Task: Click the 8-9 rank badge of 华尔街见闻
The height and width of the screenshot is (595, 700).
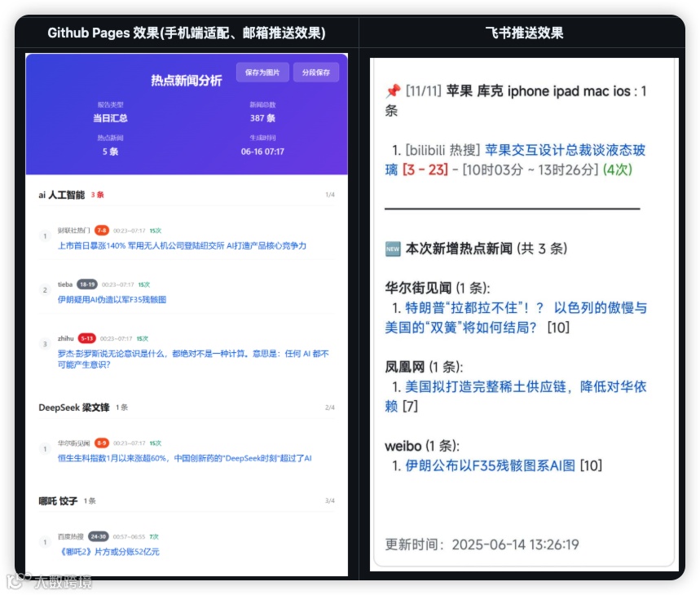Action: (102, 443)
